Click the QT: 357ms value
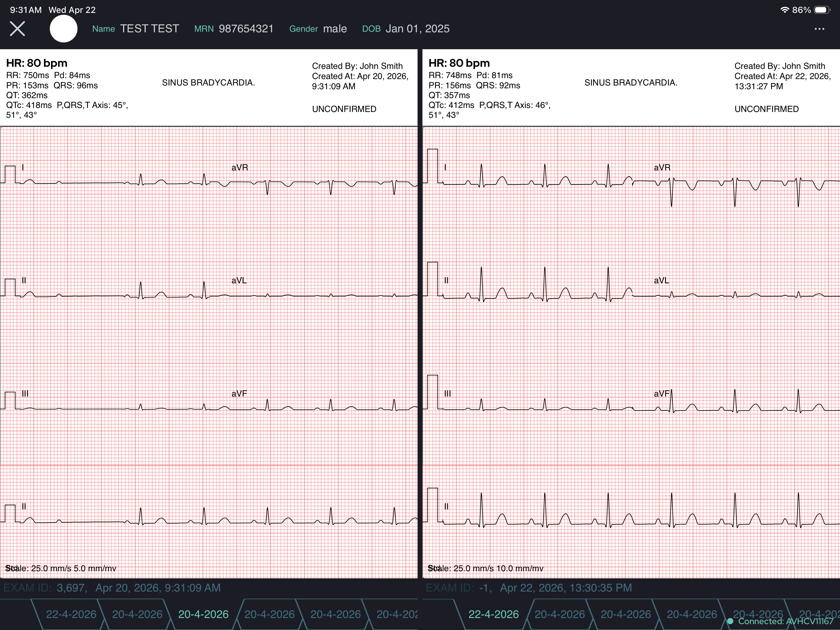This screenshot has height=630, width=840. pyautogui.click(x=449, y=95)
